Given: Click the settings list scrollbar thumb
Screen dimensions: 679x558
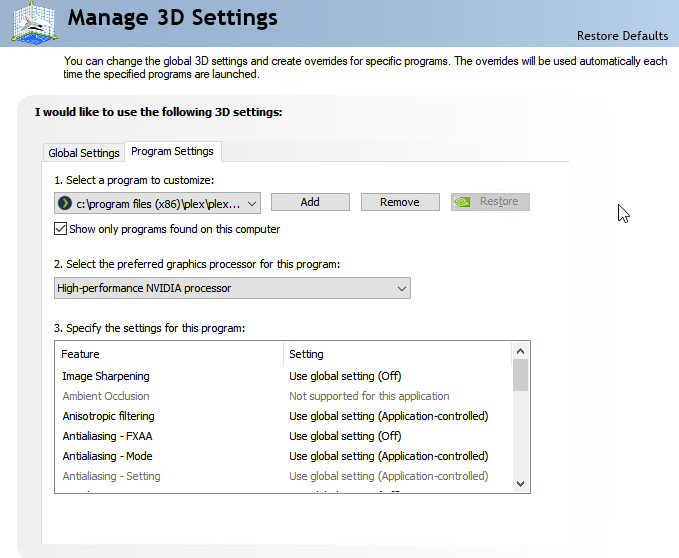Looking at the screenshot, I should point(520,375).
